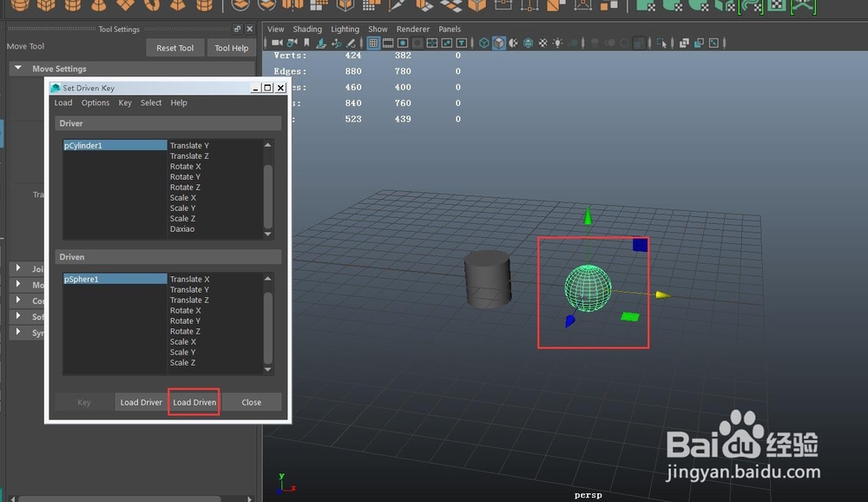Click the polygon cone shelf icon
Image resolution: width=868 pixels, height=502 pixels.
click(x=98, y=5)
